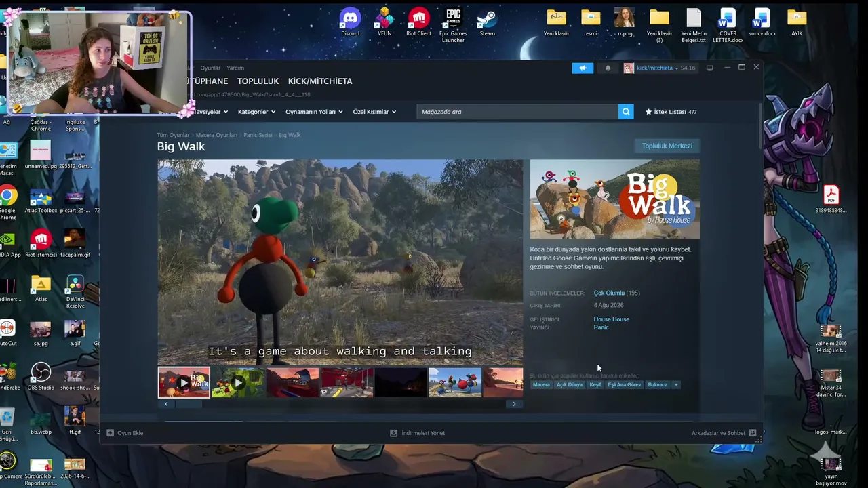Open the İstek Listesi wishlist link
Screen dimensions: 868x488
point(671,112)
